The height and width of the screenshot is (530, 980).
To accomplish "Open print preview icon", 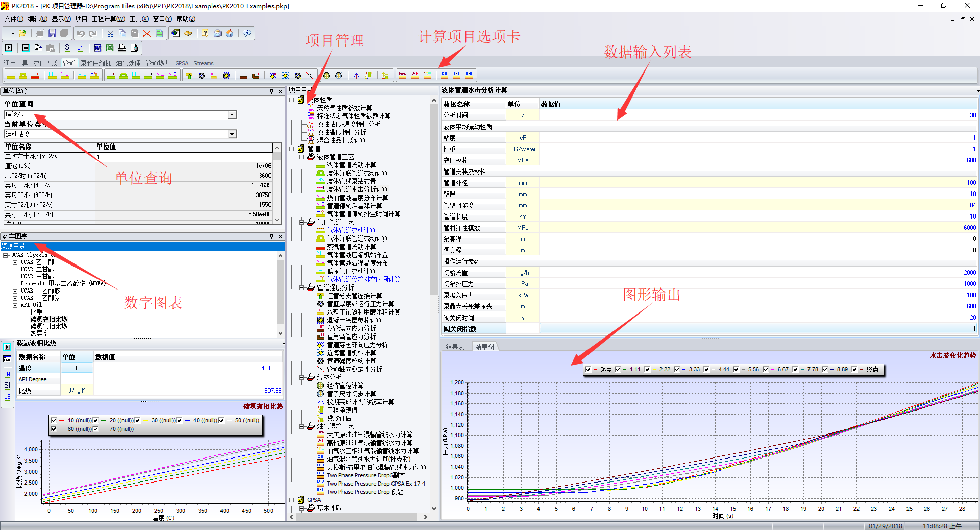I will coord(134,47).
